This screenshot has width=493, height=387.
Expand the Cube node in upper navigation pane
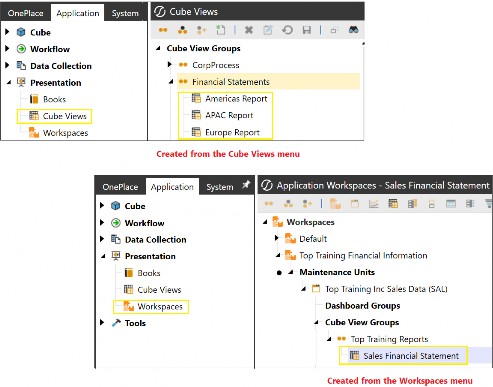click(x=7, y=32)
